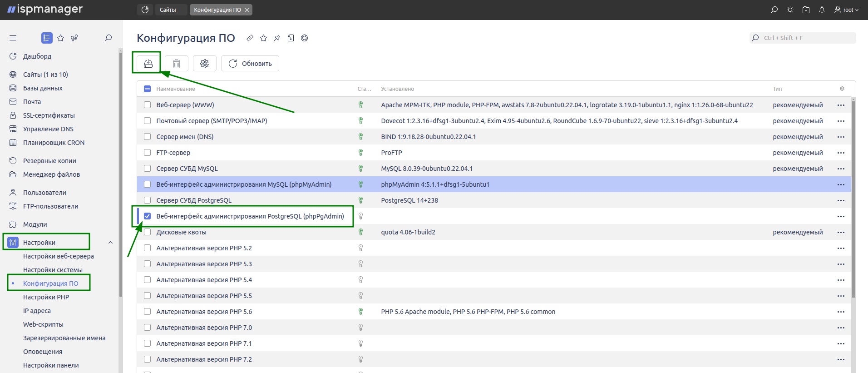
Task: Open actions menu for Почтовый сервер row
Action: 841,121
